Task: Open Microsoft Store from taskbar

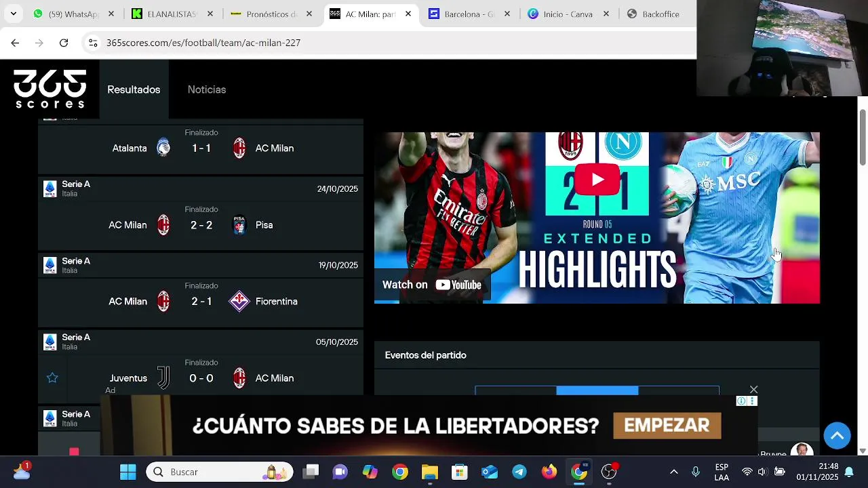Action: (460, 472)
